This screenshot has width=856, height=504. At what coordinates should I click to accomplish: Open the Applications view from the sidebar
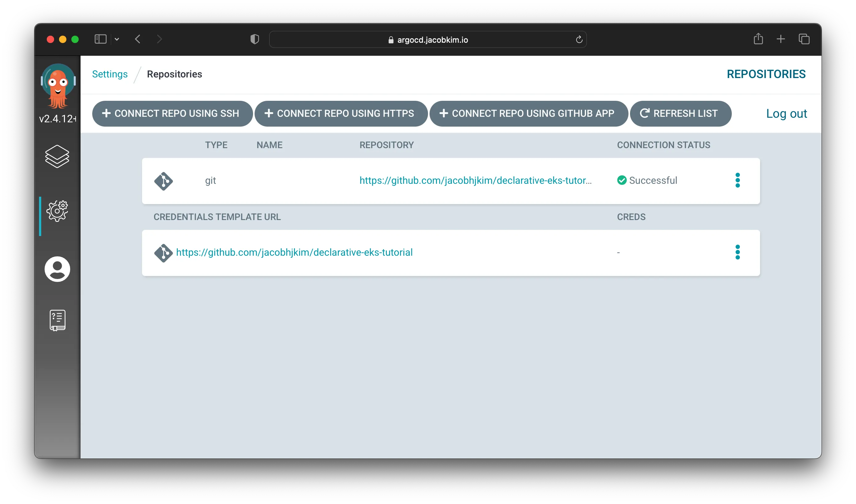[x=57, y=156]
